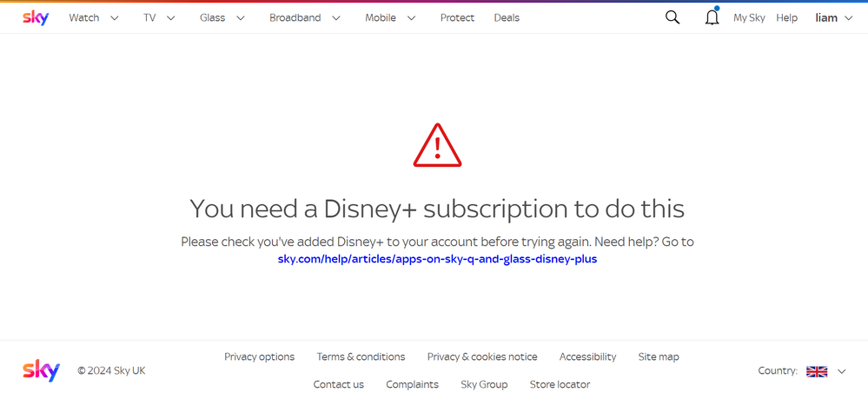Click the red warning triangle icon
This screenshot has width=868, height=399.
437,144
